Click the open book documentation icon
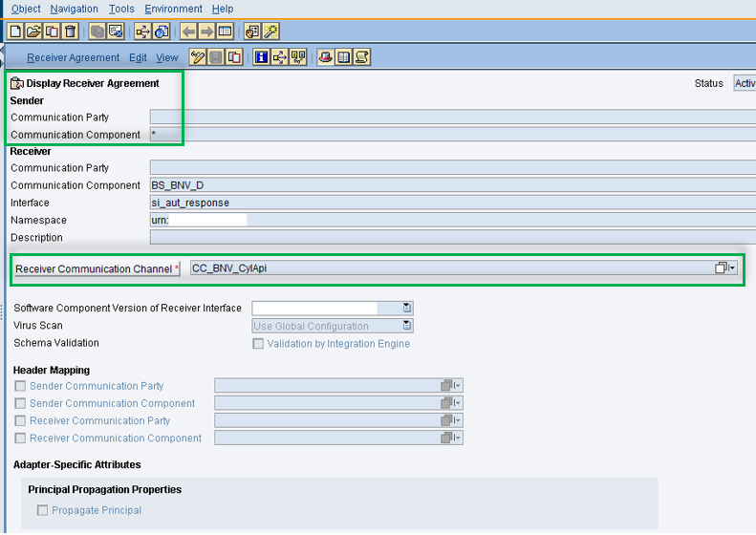 point(344,57)
